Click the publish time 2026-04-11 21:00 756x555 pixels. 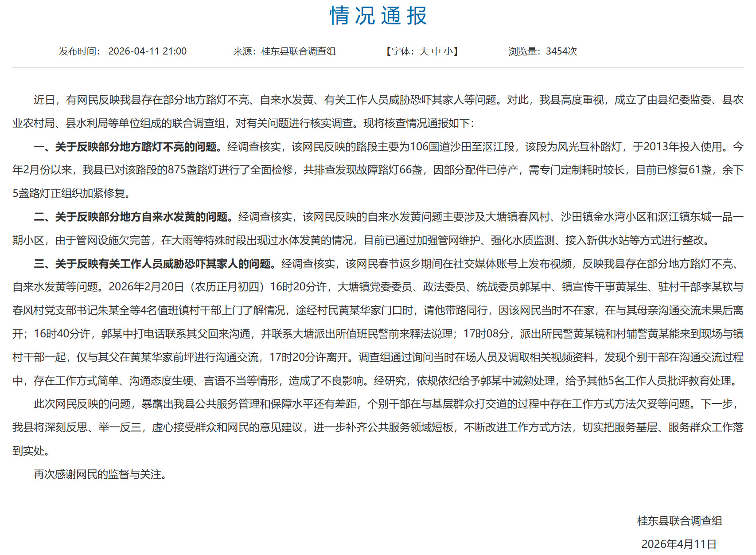point(148,51)
